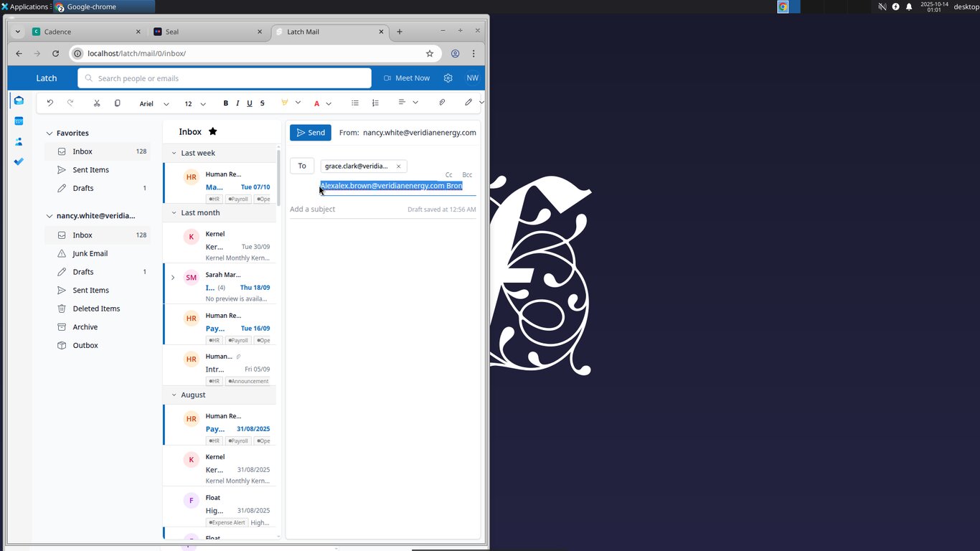Click the Meet Now button
Viewport: 980px width, 551px height.
click(407, 78)
